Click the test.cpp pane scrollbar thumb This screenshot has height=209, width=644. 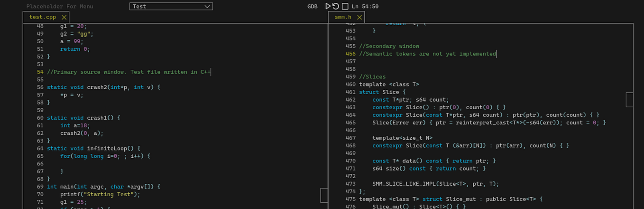point(324,195)
